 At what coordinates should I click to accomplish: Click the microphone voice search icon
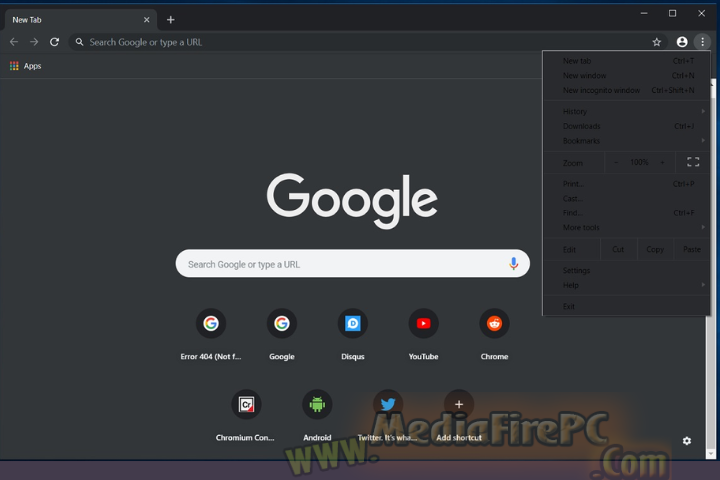(513, 264)
